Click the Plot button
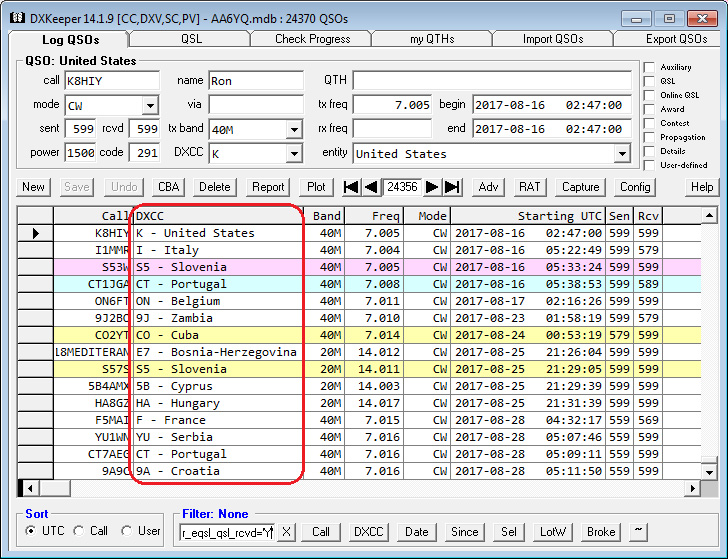The width and height of the screenshot is (728, 559). [x=316, y=187]
